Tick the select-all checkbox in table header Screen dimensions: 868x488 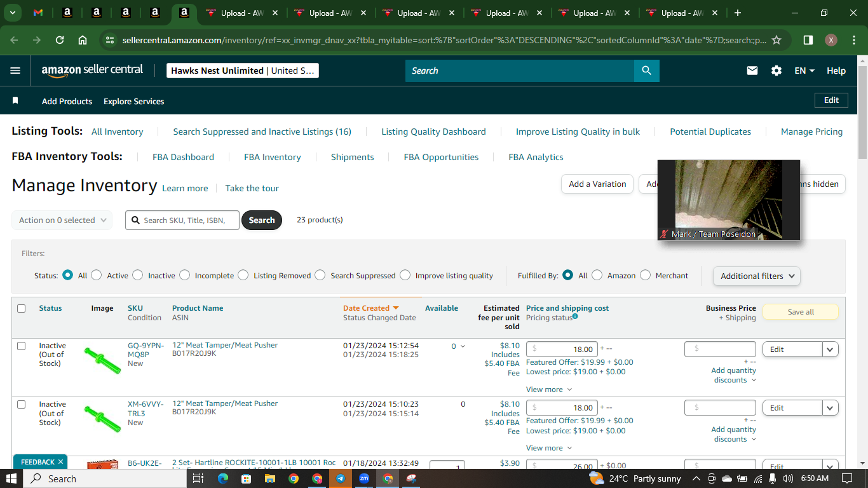point(21,308)
